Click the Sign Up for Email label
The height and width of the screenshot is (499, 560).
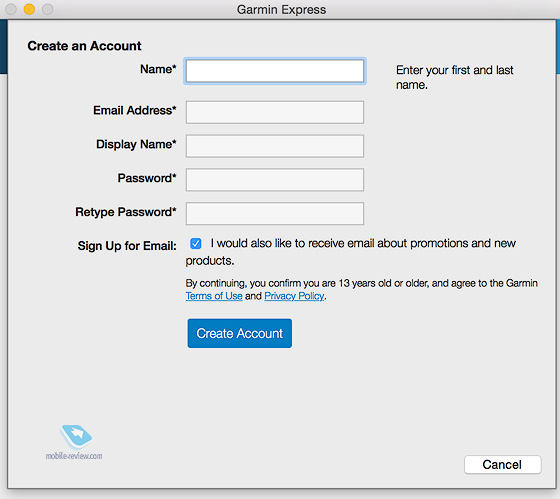point(127,246)
